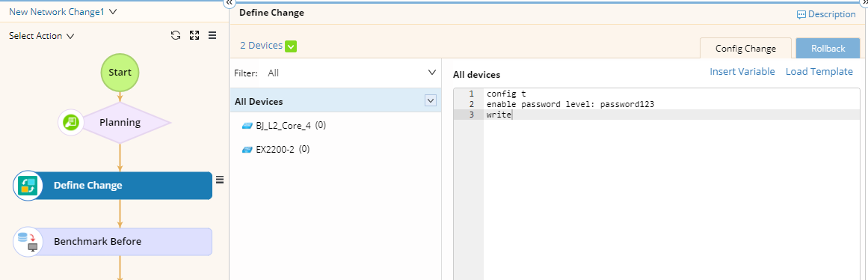868x280 pixels.
Task: Open the hamburger menu next to Select Action
Action: (x=212, y=35)
